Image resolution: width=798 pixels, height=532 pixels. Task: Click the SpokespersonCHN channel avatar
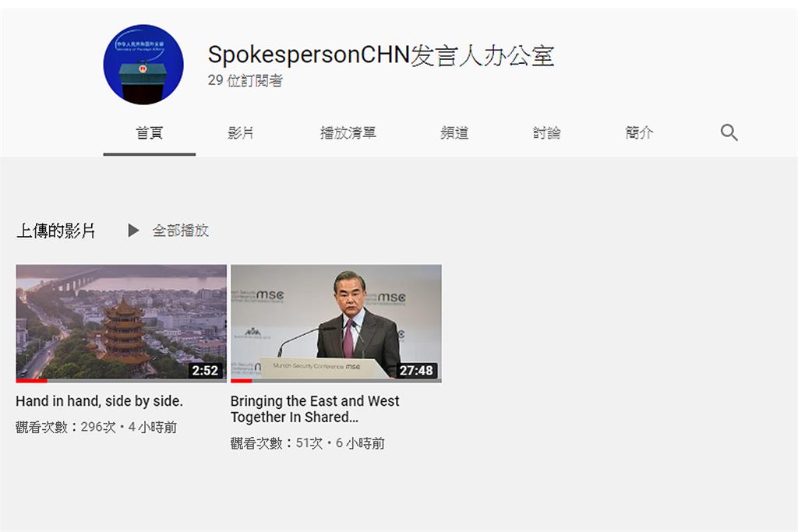[143, 64]
